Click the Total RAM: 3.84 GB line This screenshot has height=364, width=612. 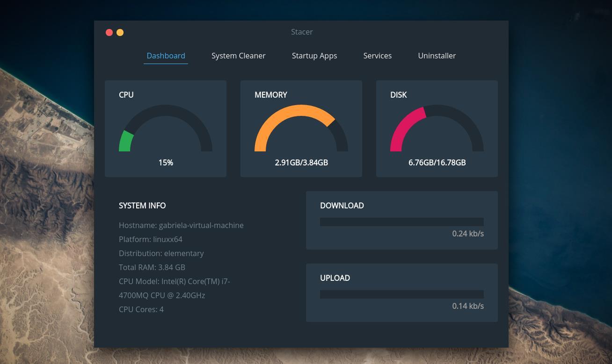[x=152, y=267]
